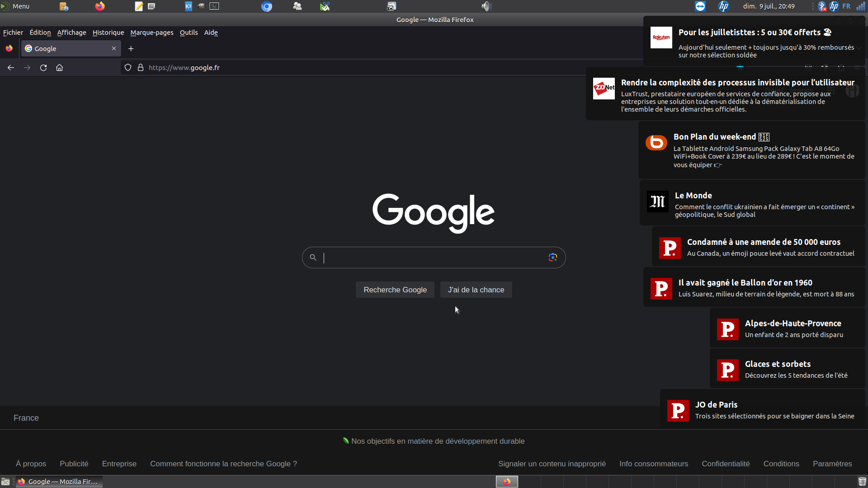The height and width of the screenshot is (488, 868).
Task: Open the clock showing dim. 9 juil., 20:49
Action: pyautogui.click(x=769, y=6)
